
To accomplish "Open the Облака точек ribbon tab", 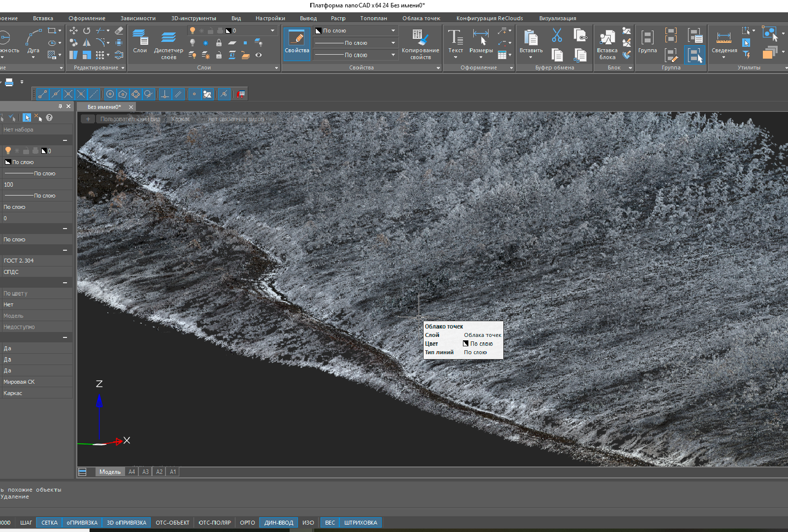I will click(x=421, y=18).
